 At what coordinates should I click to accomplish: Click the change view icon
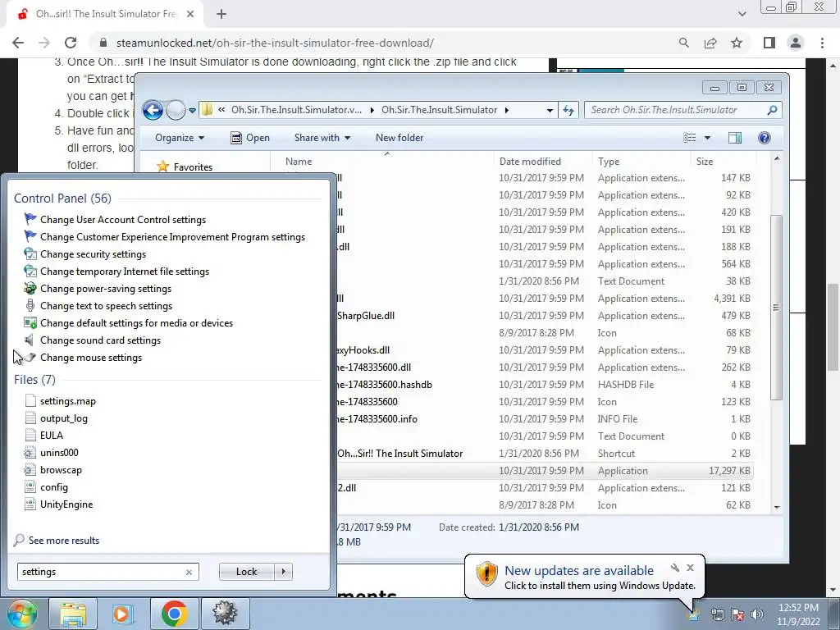(x=689, y=138)
